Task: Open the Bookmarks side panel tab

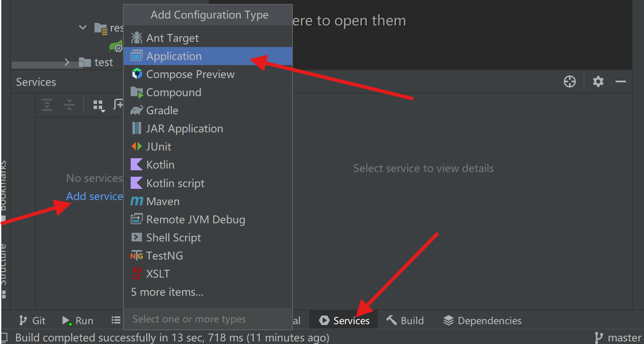Action: pyautogui.click(x=4, y=190)
